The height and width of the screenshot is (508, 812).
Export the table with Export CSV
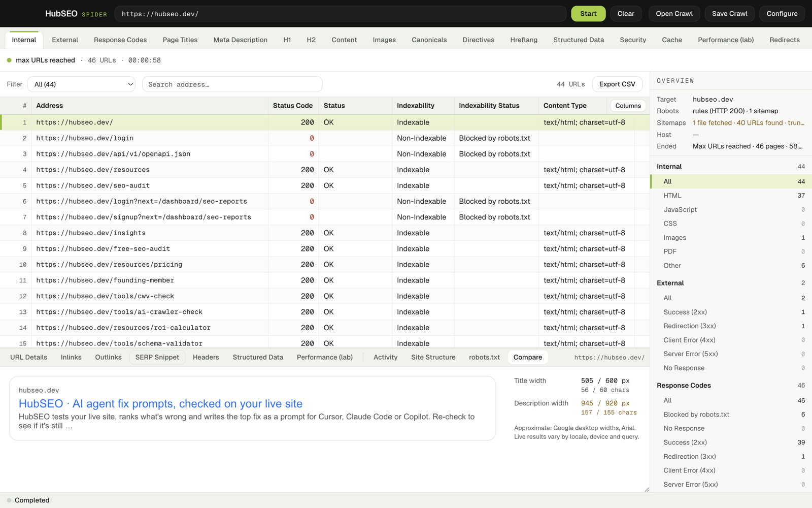pos(617,84)
